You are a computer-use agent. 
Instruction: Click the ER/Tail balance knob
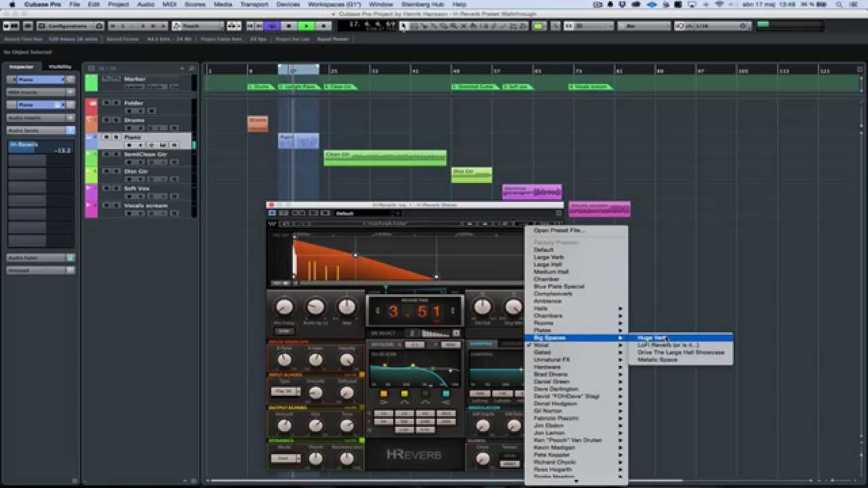(482, 307)
